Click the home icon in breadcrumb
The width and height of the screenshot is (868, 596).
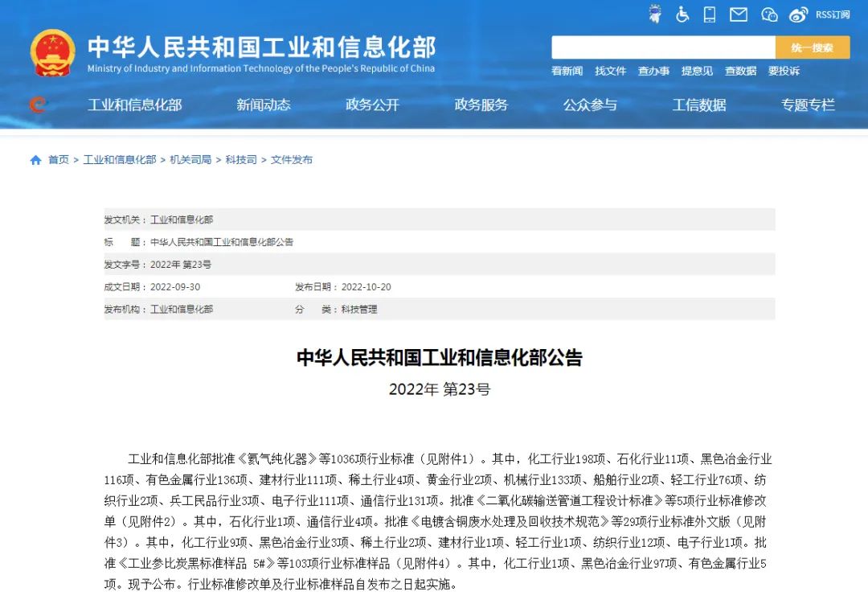point(35,160)
